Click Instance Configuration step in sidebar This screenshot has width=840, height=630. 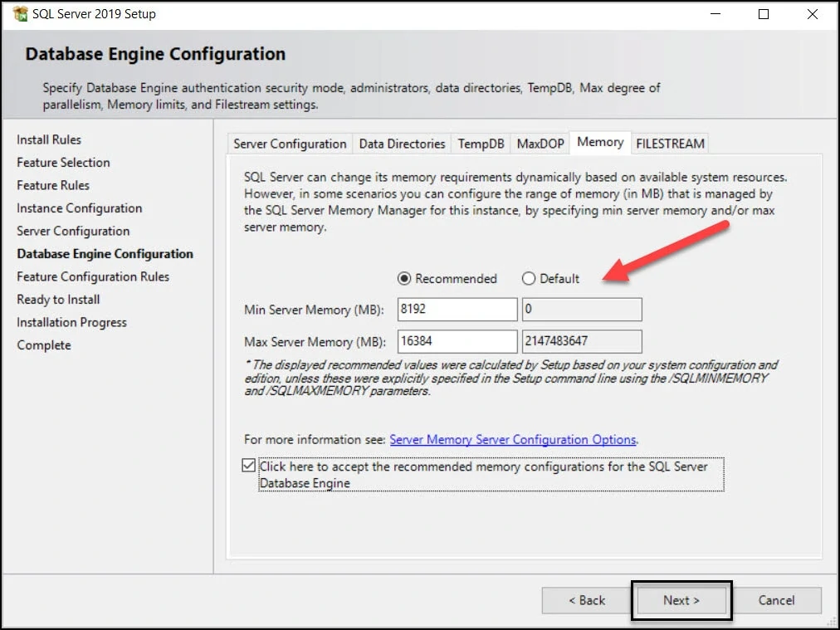point(80,208)
